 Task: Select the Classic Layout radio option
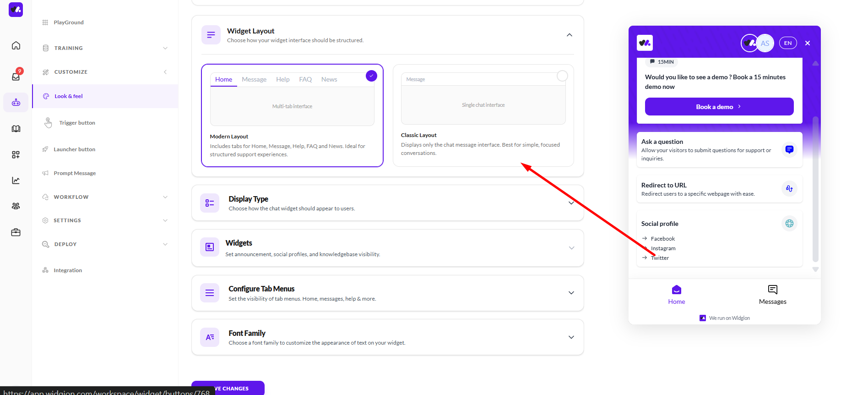tap(562, 76)
